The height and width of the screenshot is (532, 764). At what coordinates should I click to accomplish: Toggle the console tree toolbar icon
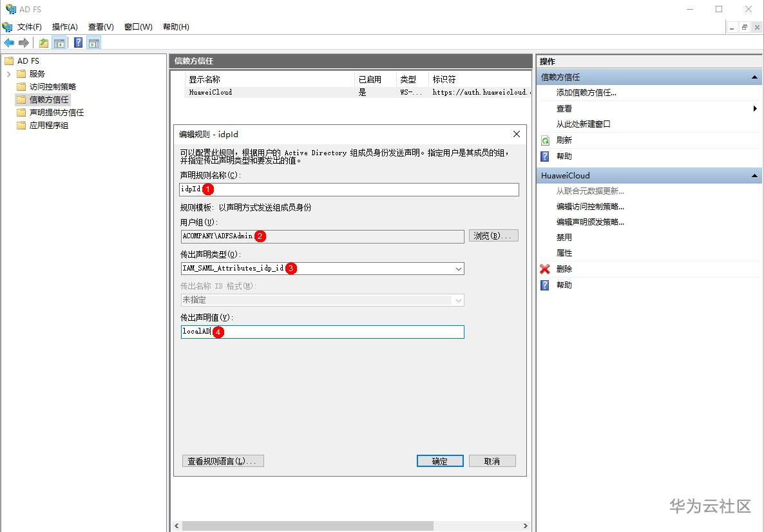click(x=59, y=43)
